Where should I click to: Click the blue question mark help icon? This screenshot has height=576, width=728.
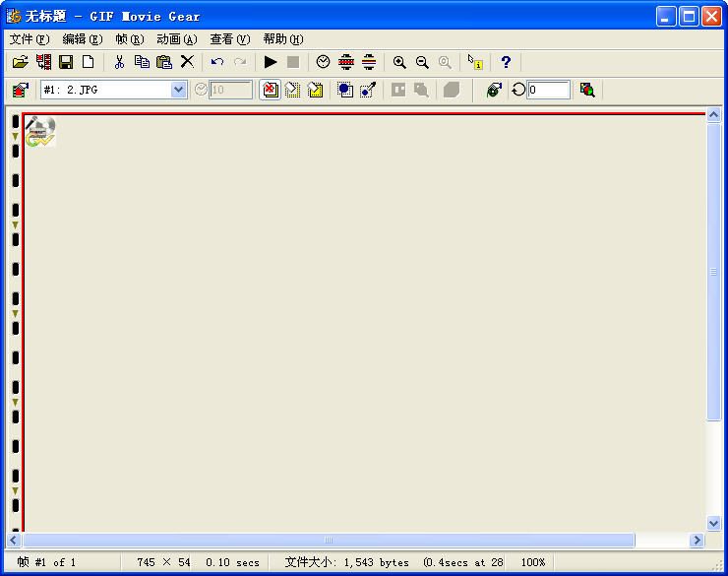(506, 62)
